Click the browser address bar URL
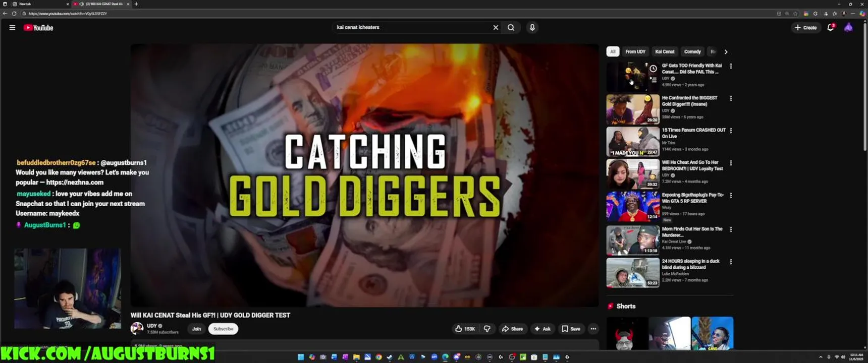Viewport: 868px width, 363px height. (68, 14)
